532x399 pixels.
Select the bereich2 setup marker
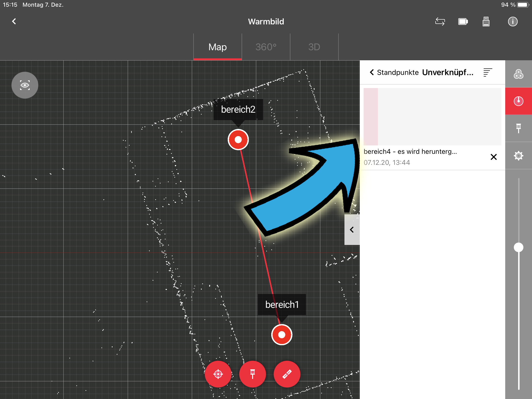click(x=238, y=139)
